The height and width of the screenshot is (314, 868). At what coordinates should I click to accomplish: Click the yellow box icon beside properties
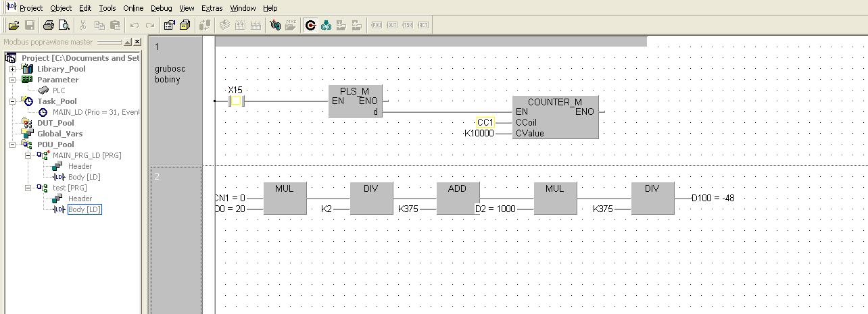point(185,25)
